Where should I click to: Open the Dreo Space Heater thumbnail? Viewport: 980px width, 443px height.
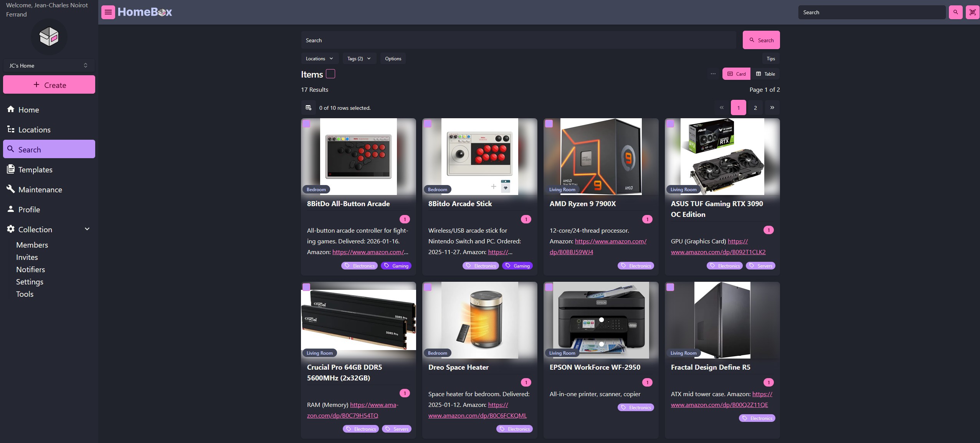[480, 320]
